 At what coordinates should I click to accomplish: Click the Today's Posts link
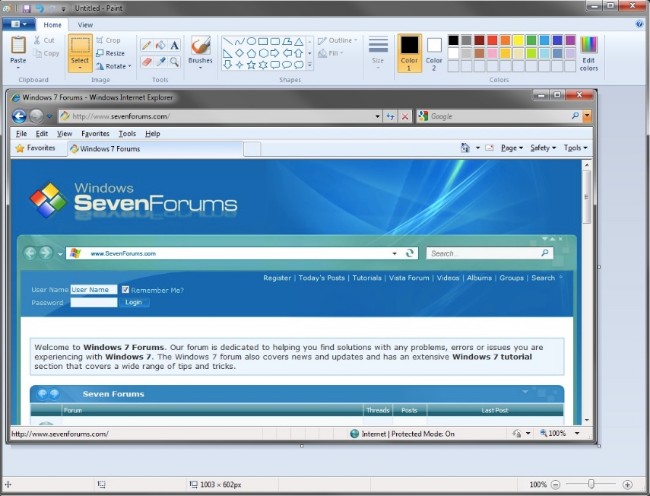(322, 278)
